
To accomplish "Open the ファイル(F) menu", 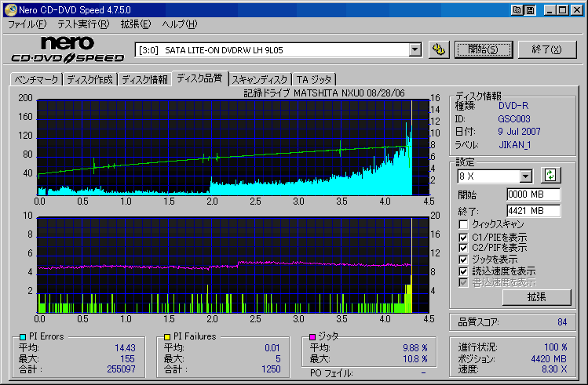I will click(27, 24).
